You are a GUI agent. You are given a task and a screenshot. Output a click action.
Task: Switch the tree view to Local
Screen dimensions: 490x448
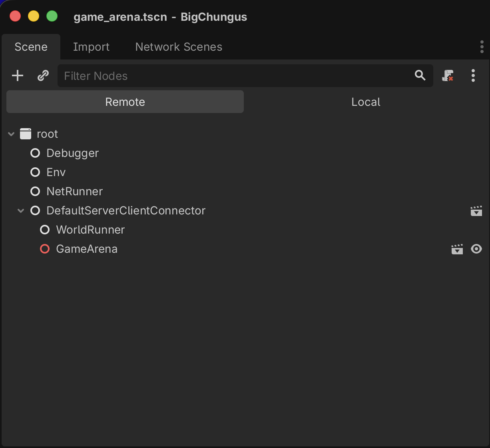point(366,101)
